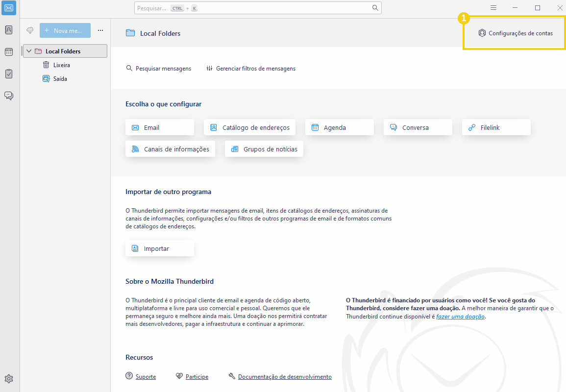The width and height of the screenshot is (566, 392).
Task: Collapse the Local Folders tree node
Action: click(x=28, y=51)
